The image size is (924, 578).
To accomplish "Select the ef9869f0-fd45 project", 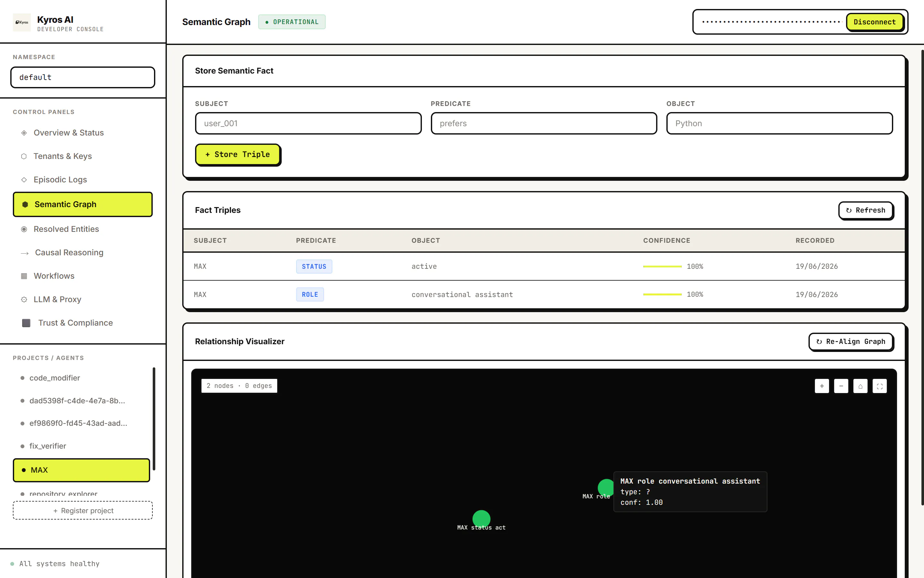I will 81,423.
